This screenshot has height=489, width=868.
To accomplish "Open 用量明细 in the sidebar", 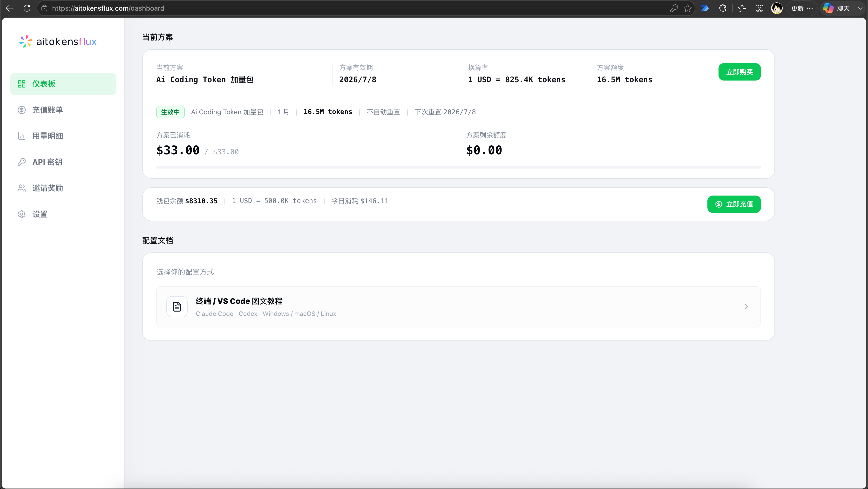I will click(x=63, y=136).
